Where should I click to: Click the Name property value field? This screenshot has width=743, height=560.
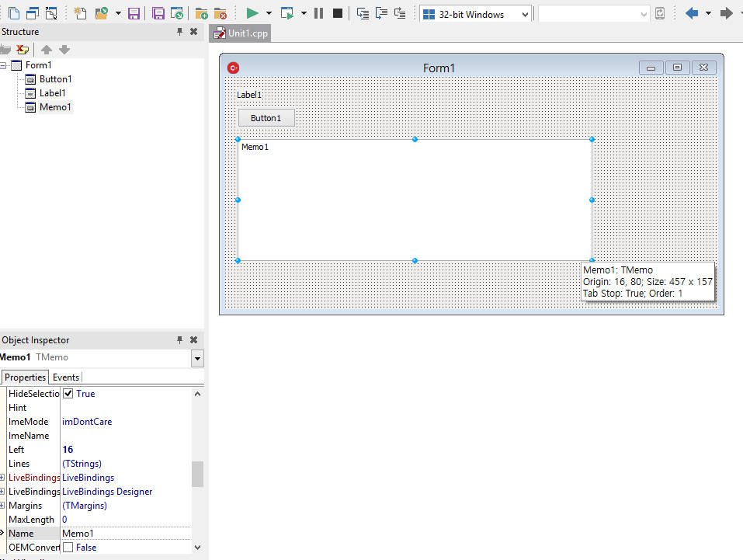point(124,534)
